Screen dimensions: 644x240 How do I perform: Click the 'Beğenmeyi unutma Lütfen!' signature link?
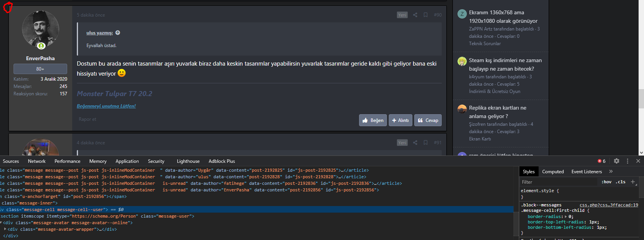tap(106, 106)
